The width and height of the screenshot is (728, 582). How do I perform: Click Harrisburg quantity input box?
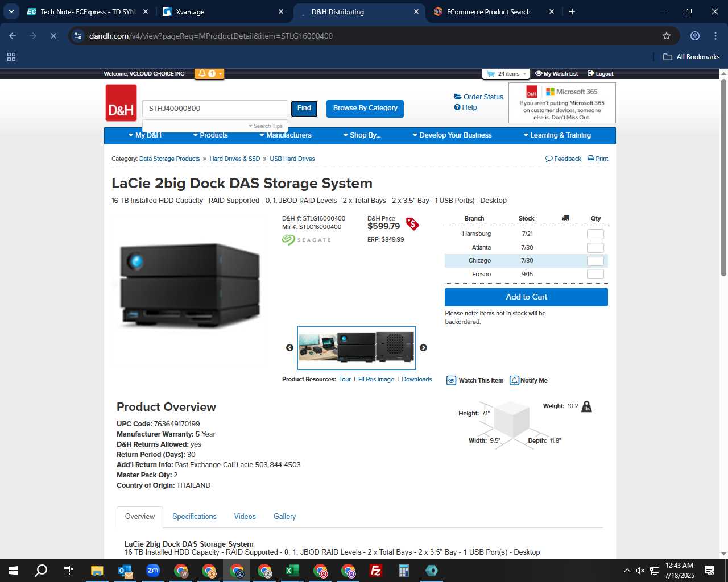[x=595, y=234]
